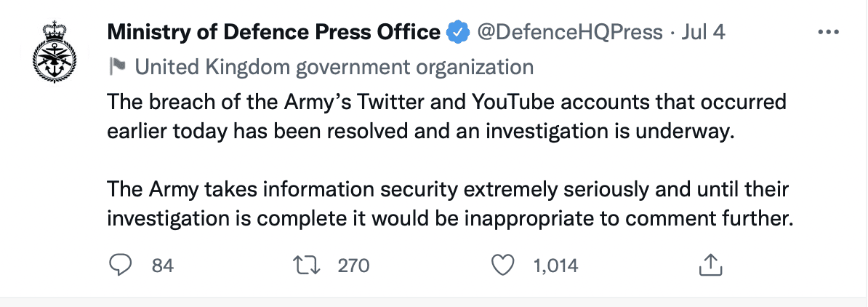The width and height of the screenshot is (868, 307).
Task: Retweet using the arrows icon
Action: pyautogui.click(x=305, y=266)
